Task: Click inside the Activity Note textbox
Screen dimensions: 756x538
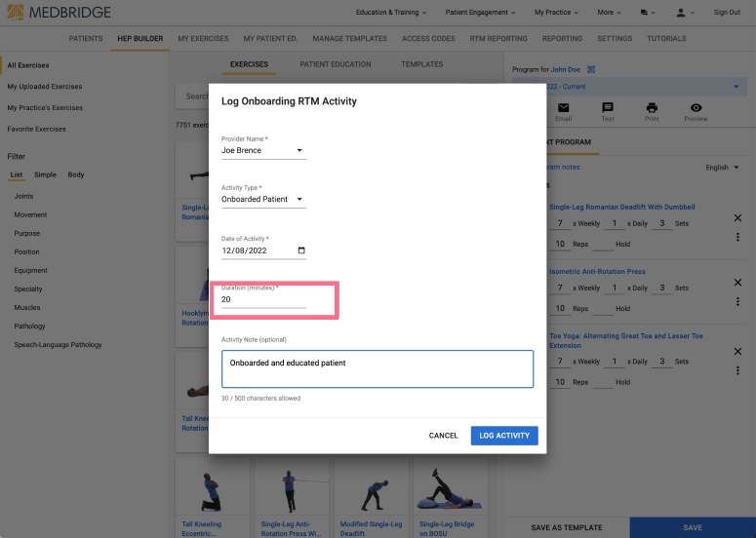Action: coord(378,369)
